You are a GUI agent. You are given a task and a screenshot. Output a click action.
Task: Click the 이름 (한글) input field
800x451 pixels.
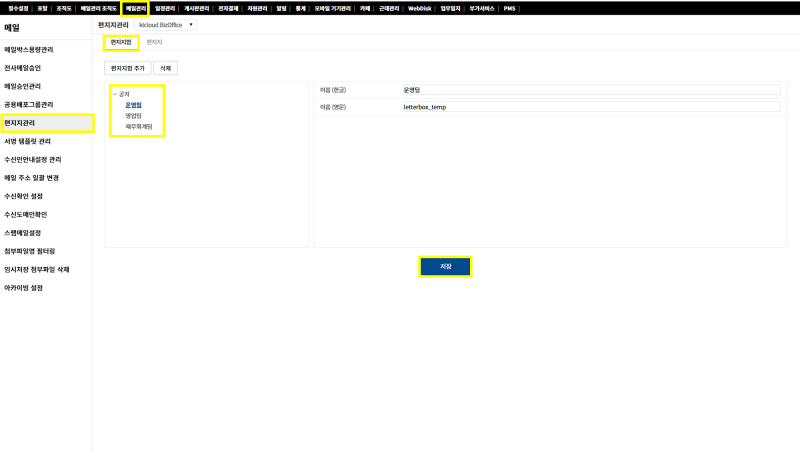pos(589,89)
